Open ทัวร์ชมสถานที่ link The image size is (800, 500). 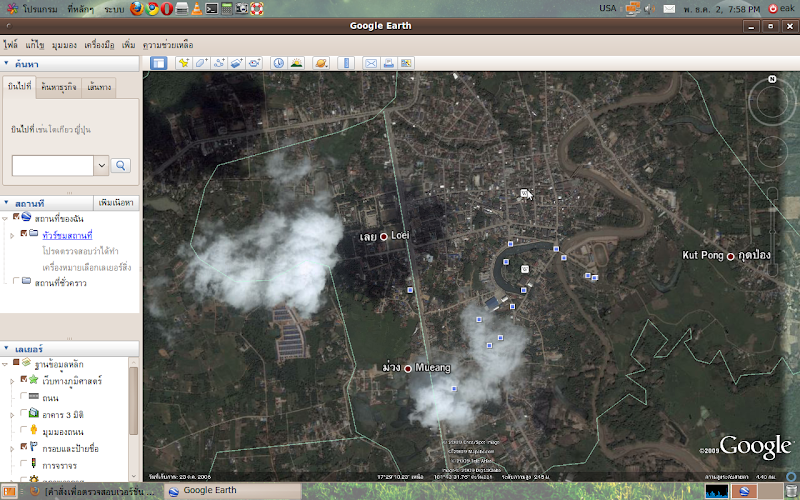click(67, 235)
